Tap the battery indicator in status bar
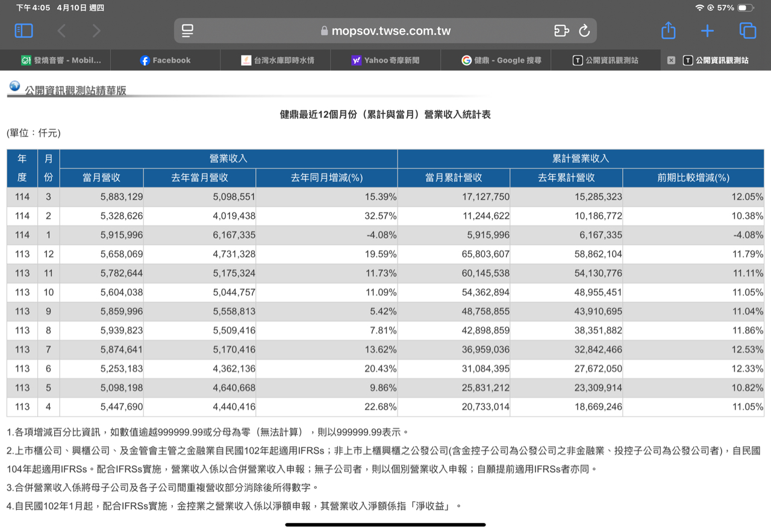Image resolution: width=771 pixels, height=532 pixels. point(745,8)
